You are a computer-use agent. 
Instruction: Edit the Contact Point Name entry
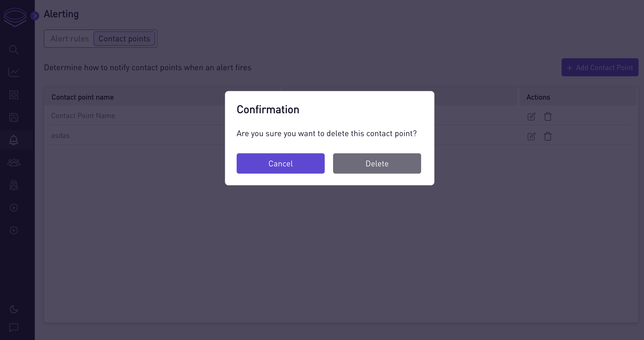pos(531,116)
